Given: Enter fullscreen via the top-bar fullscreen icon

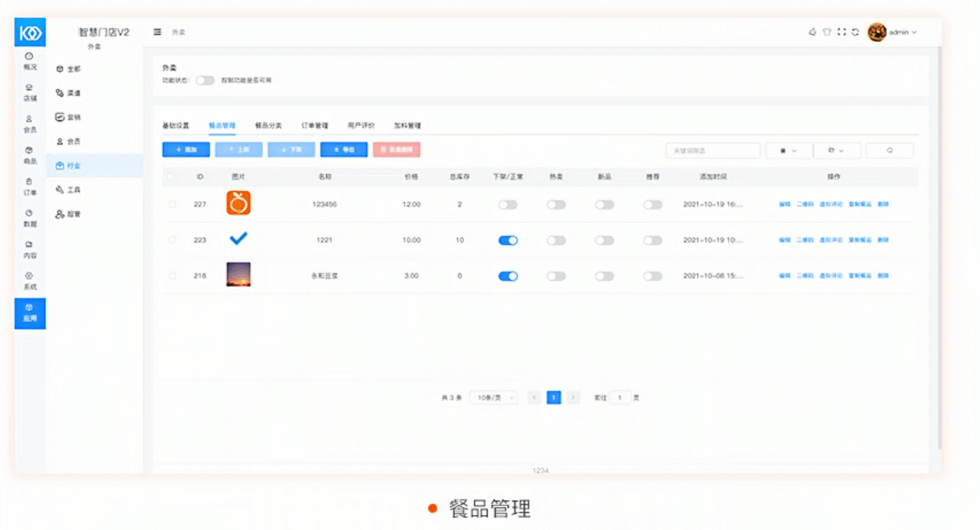Looking at the screenshot, I should (841, 32).
